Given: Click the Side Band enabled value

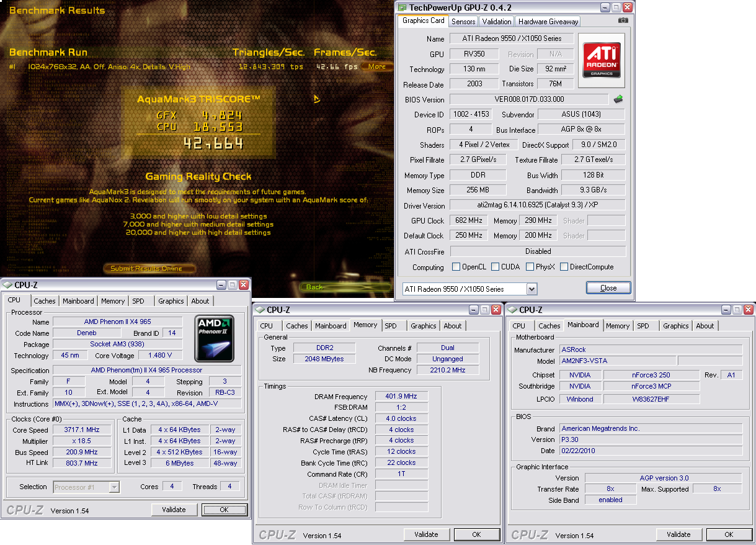Looking at the screenshot, I should point(610,500).
